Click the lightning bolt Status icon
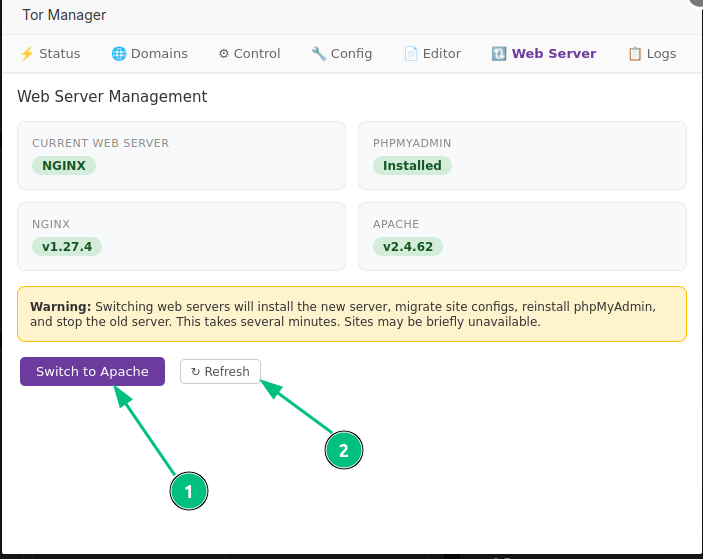 [27, 54]
